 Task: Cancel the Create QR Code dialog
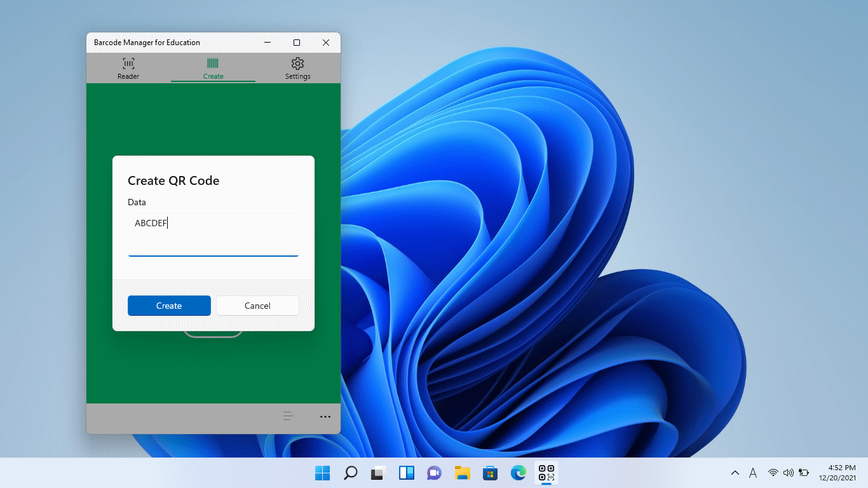click(x=257, y=306)
